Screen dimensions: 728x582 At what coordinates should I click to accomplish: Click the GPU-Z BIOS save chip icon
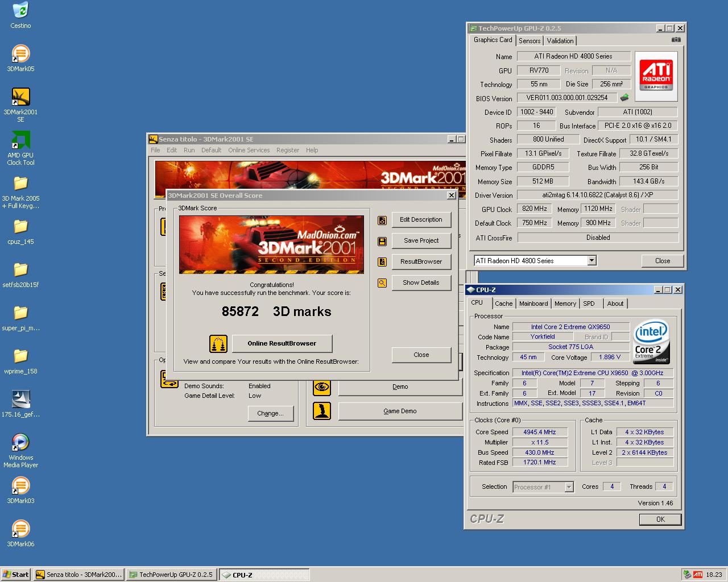(624, 98)
